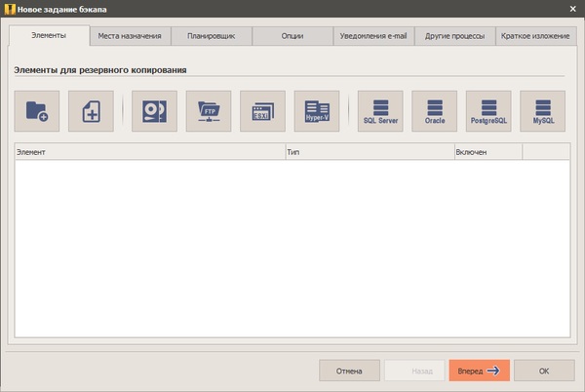Viewport: 585px width, 392px height.
Task: Click the add folder icon
Action: (37, 111)
